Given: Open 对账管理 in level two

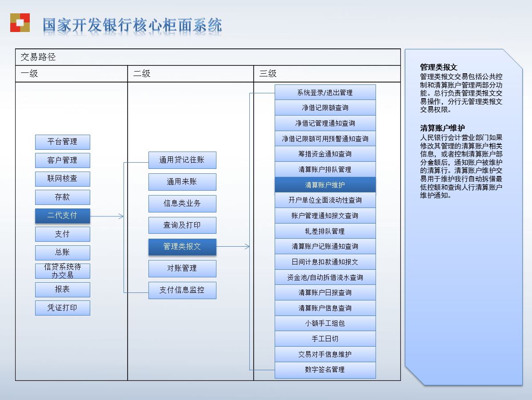Looking at the screenshot, I should point(182,268).
